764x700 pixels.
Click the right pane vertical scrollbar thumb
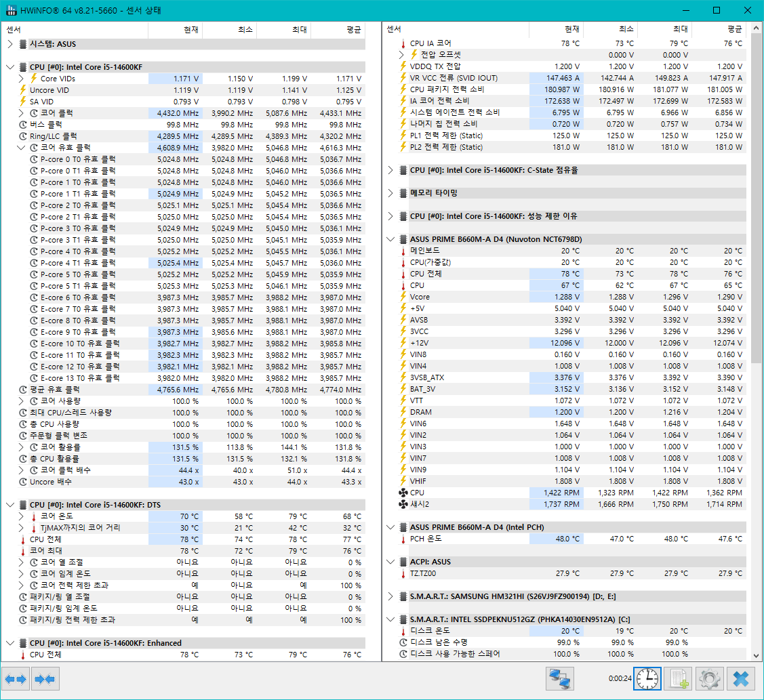click(x=756, y=199)
